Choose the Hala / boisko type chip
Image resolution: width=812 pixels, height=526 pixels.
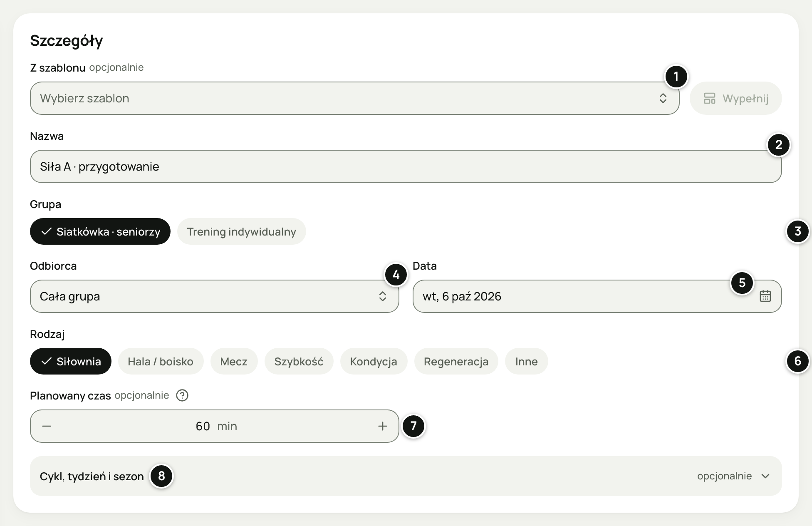tap(161, 361)
